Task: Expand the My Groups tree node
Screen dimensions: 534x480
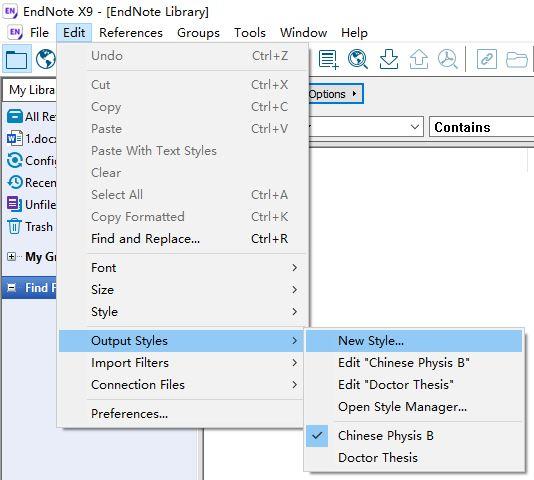Action: pyautogui.click(x=11, y=257)
